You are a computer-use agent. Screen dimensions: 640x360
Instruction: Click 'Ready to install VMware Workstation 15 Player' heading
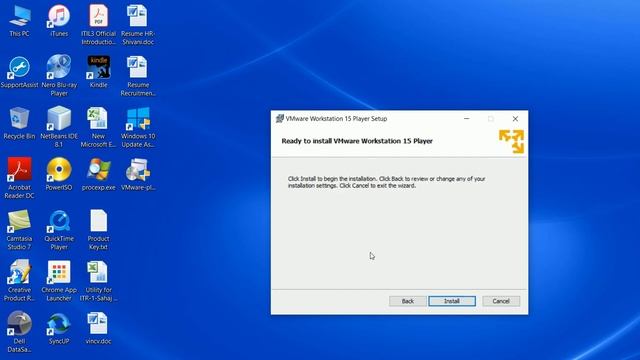tap(357, 141)
